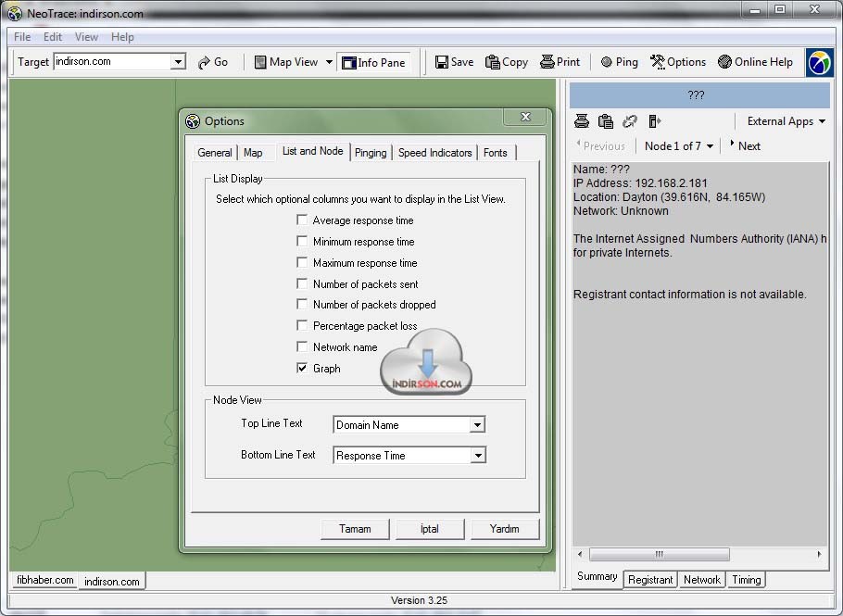Open the File menu
This screenshot has height=616, width=843.
click(22, 37)
